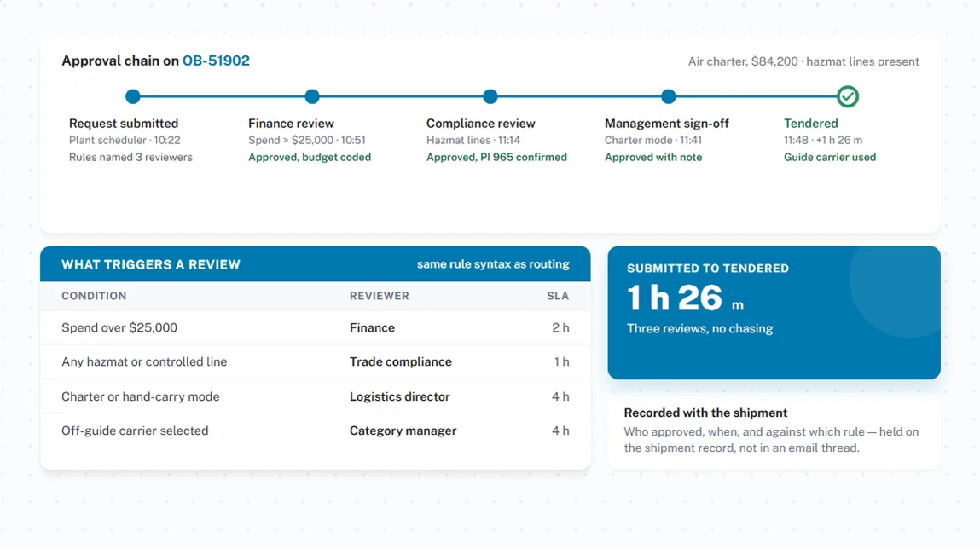This screenshot has height=549, width=980.
Task: Open the OB-51902 shipment link
Action: (216, 61)
